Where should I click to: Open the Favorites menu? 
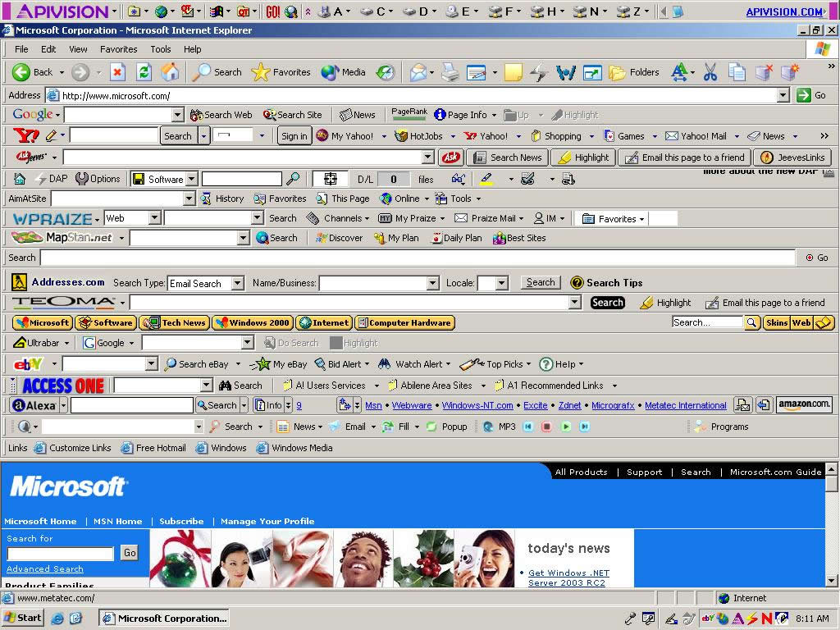[x=118, y=49]
